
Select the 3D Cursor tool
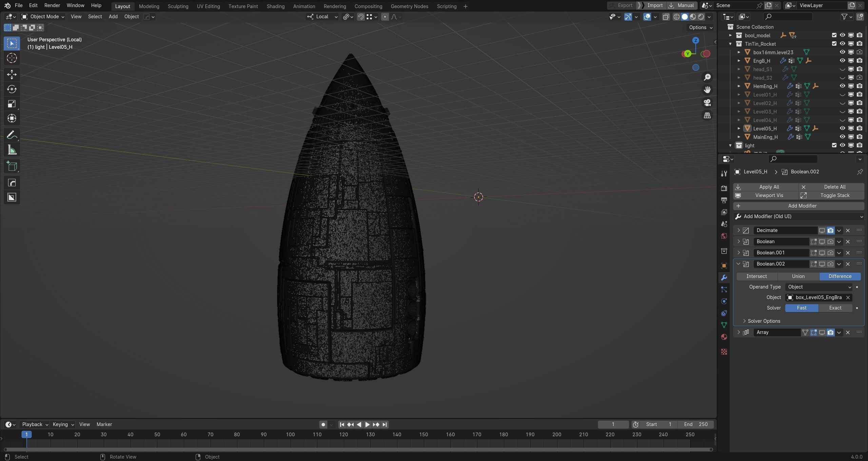pos(12,58)
